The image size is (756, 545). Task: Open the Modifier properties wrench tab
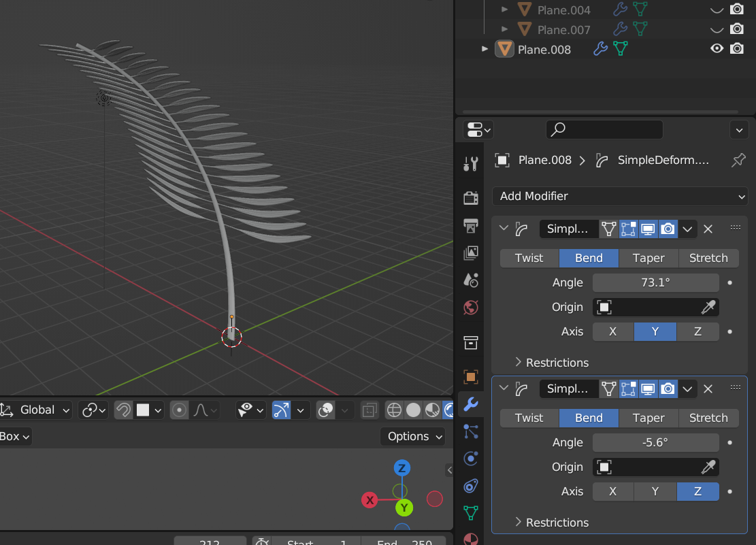tap(471, 403)
